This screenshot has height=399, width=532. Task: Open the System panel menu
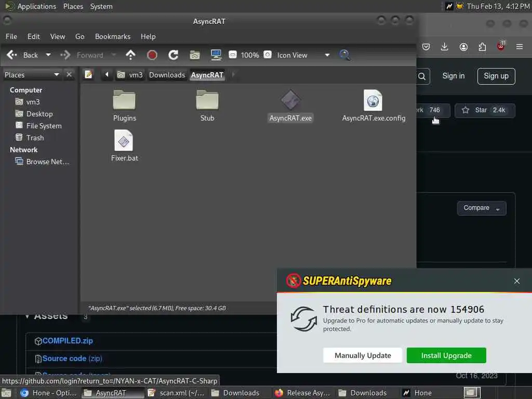tap(101, 6)
